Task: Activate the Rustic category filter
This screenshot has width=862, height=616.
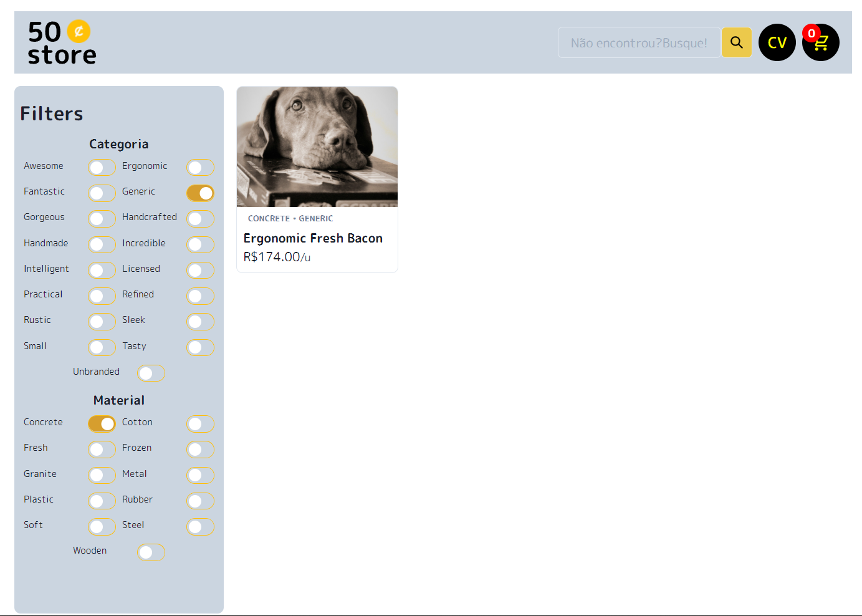Action: point(102,322)
